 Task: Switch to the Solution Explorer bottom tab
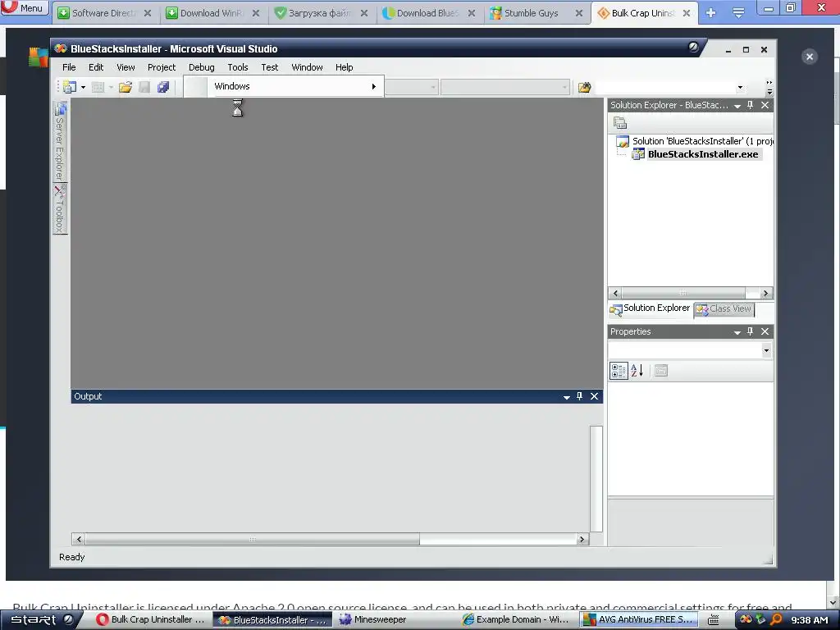point(650,308)
